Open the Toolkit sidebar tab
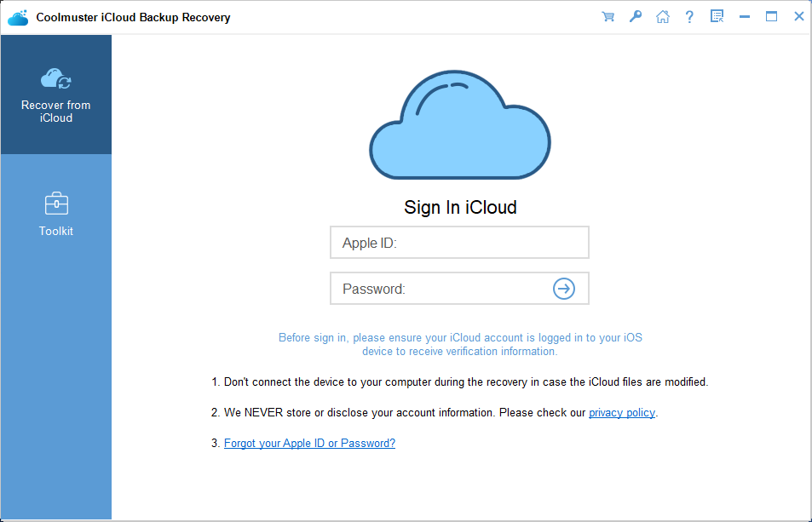Image resolution: width=812 pixels, height=522 pixels. tap(56, 214)
